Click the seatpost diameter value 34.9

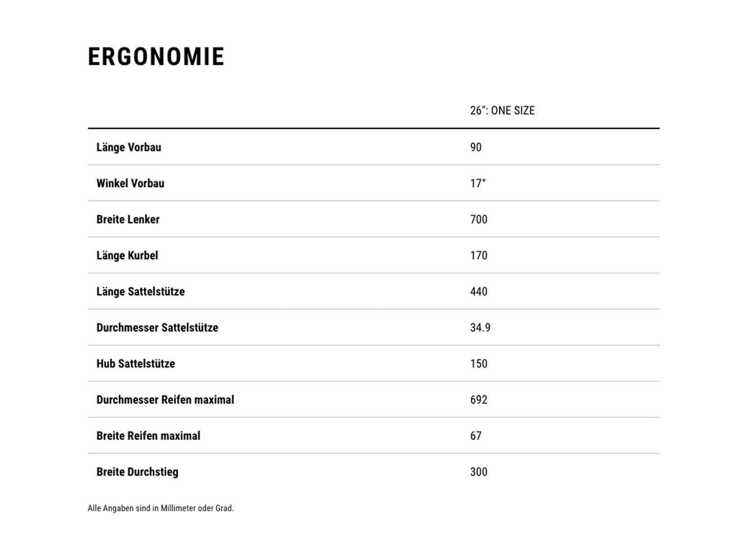pos(480,328)
